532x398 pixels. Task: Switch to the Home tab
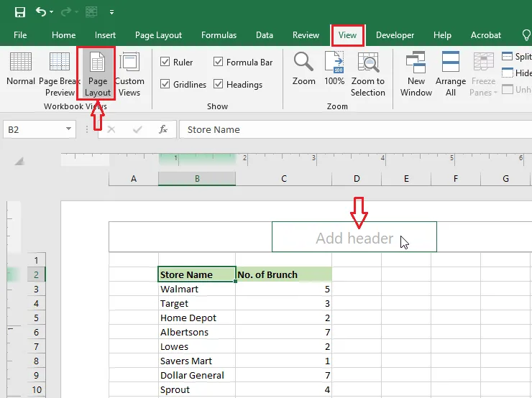coord(63,35)
